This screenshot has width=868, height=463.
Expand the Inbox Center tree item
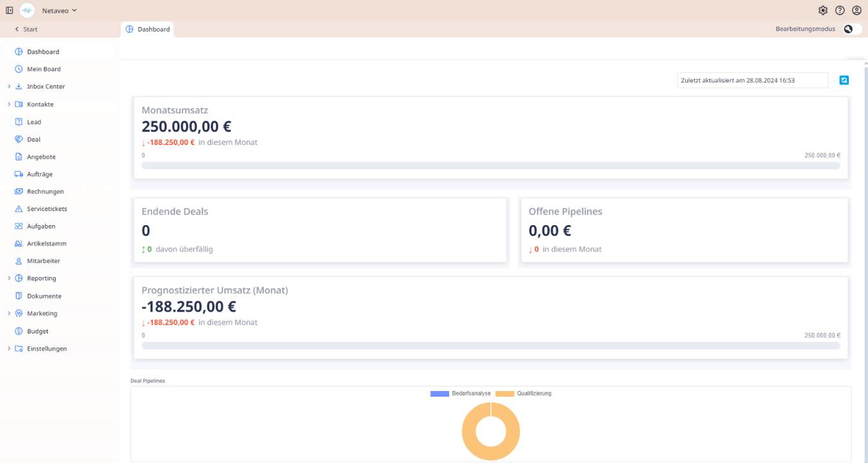click(9, 87)
